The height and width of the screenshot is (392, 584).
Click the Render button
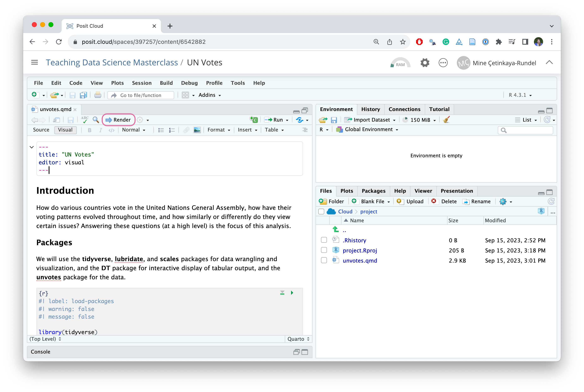click(118, 120)
